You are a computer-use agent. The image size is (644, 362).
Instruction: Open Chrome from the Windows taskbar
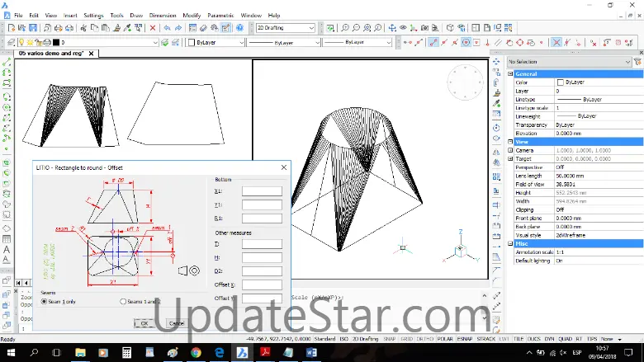point(196,352)
